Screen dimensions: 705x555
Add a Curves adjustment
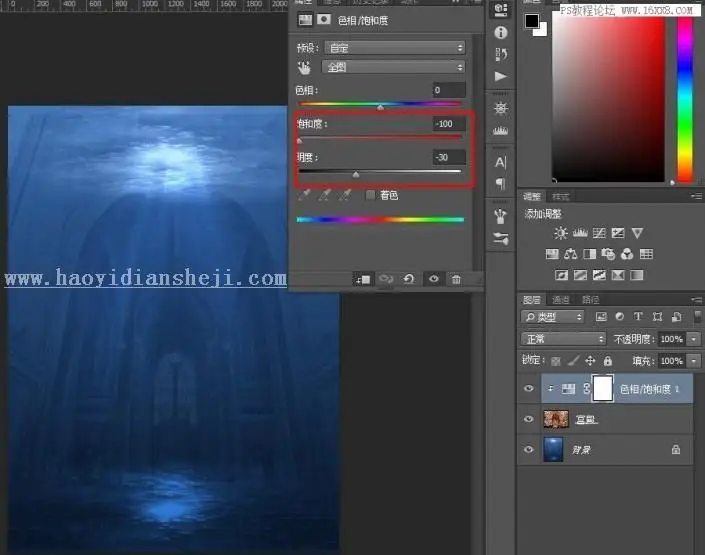(599, 233)
